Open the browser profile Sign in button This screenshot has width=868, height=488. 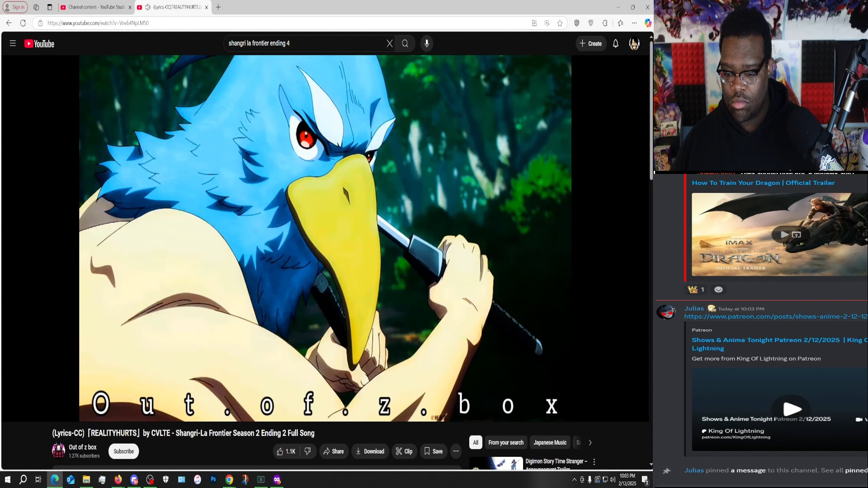tap(15, 7)
